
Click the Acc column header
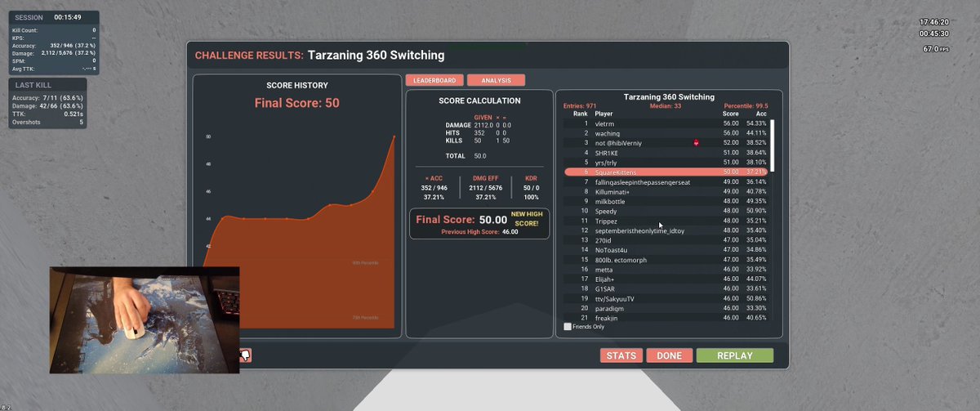click(x=761, y=114)
